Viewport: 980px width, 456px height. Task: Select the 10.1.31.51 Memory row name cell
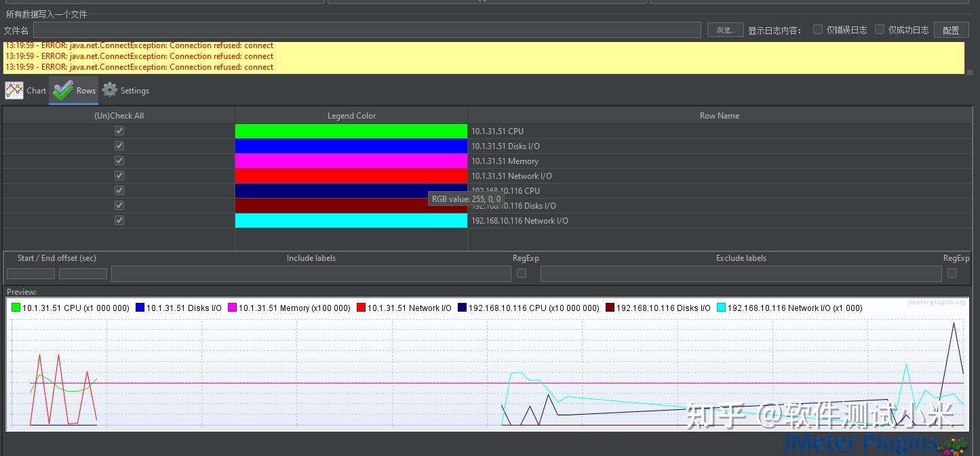[x=720, y=161]
